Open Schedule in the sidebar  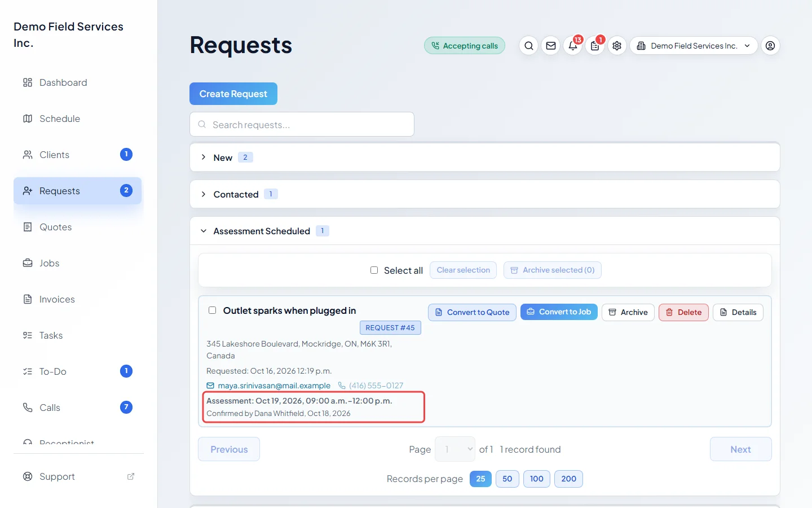[77, 119]
